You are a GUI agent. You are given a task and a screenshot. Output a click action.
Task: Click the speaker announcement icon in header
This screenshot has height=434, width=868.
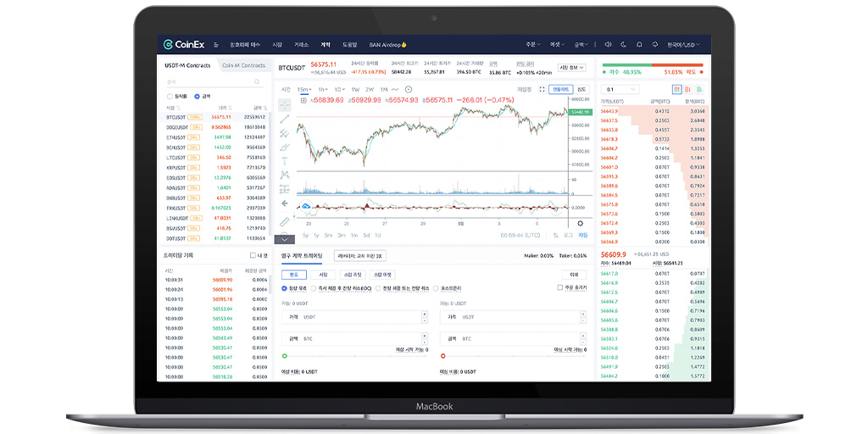click(x=608, y=44)
